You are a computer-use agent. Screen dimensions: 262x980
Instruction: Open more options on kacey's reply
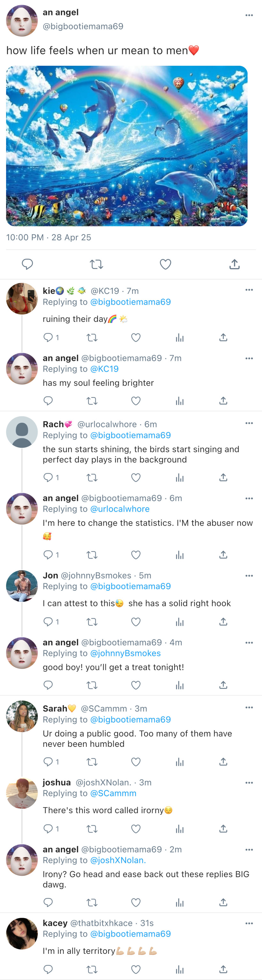(x=249, y=923)
